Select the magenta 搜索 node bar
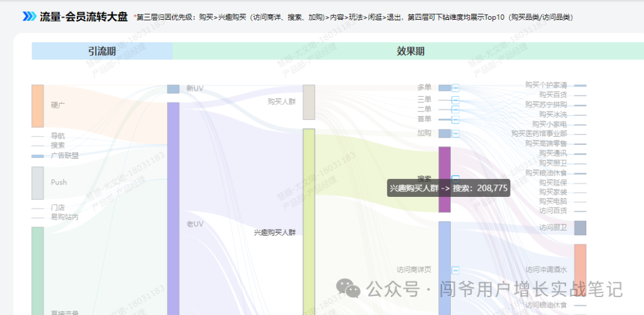This screenshot has height=315, width=644. (444, 180)
